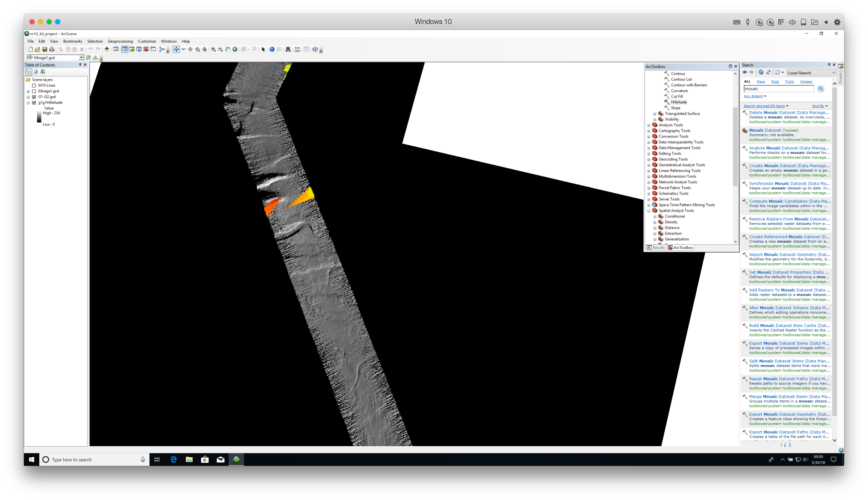
Task: Click the g1g1Hillshade grayscale color ramp
Action: [39, 118]
